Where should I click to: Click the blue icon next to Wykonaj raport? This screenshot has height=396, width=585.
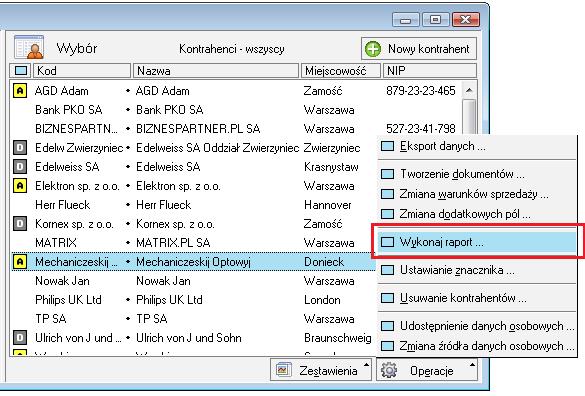point(387,242)
